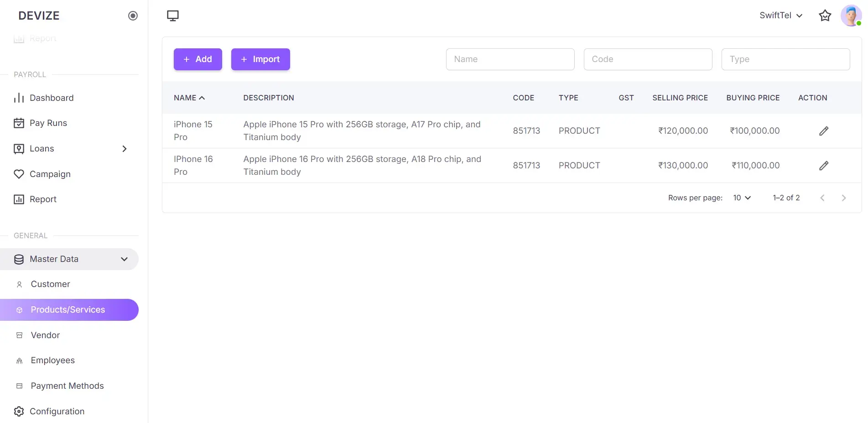
Task: Click the ₹100,000.00 buying price cell
Action: (754, 131)
